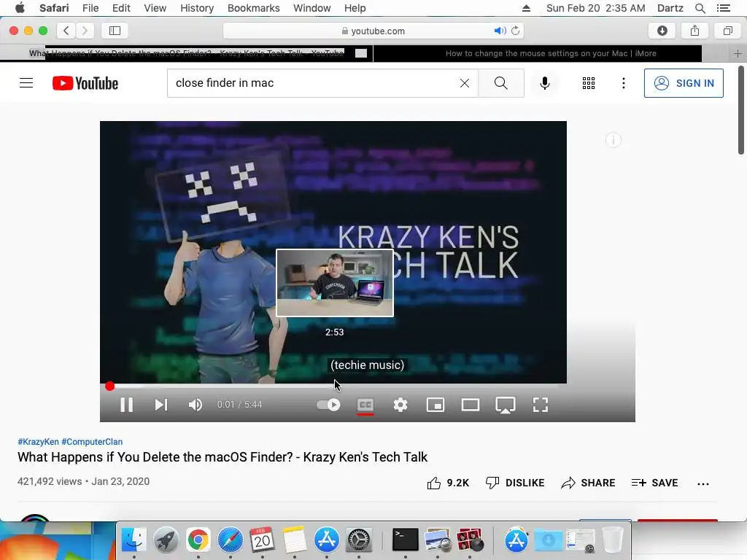Skip to the next video
This screenshot has height=560, width=747.
pyautogui.click(x=161, y=405)
